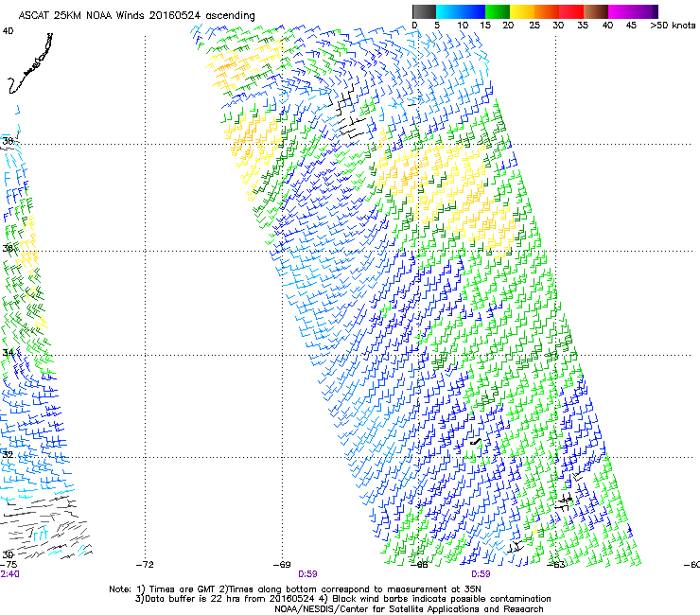This screenshot has width=700, height=615.
Task: Click the '45' legend scale label
Action: [x=631, y=26]
